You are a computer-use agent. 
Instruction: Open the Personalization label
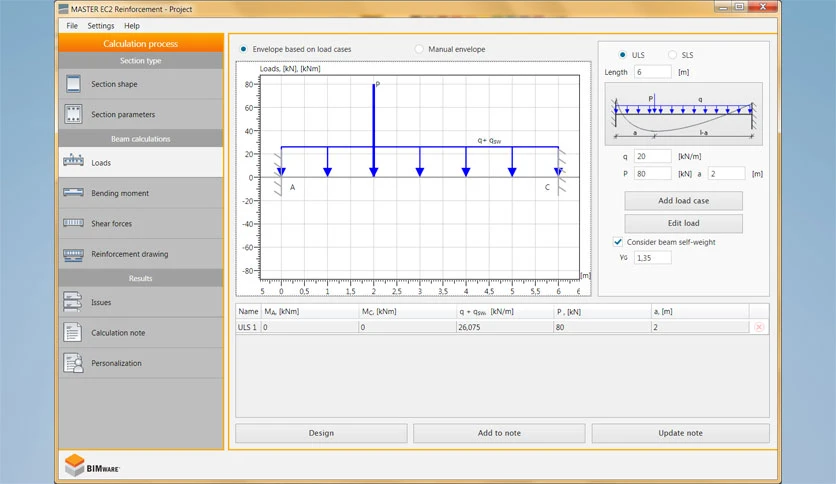pos(116,363)
